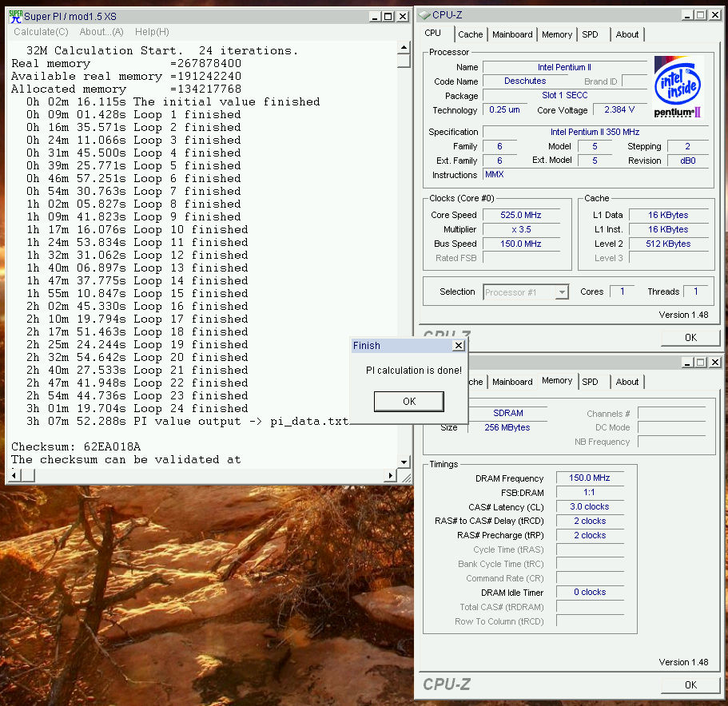Image resolution: width=728 pixels, height=706 pixels.
Task: Open the Calculate(C) menu in Super PI
Action: tap(41, 31)
